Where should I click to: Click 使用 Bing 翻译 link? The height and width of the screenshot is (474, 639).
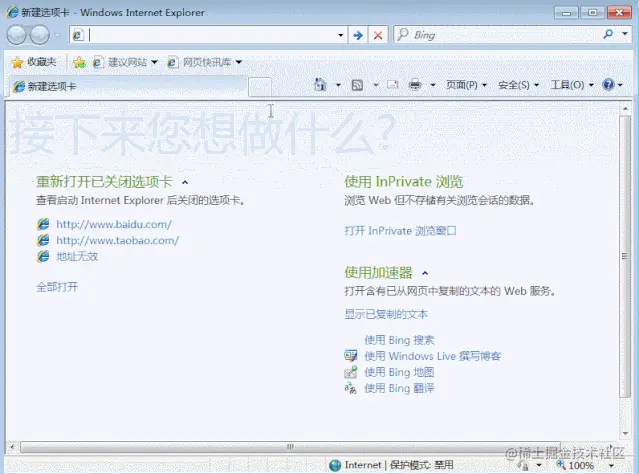click(399, 388)
